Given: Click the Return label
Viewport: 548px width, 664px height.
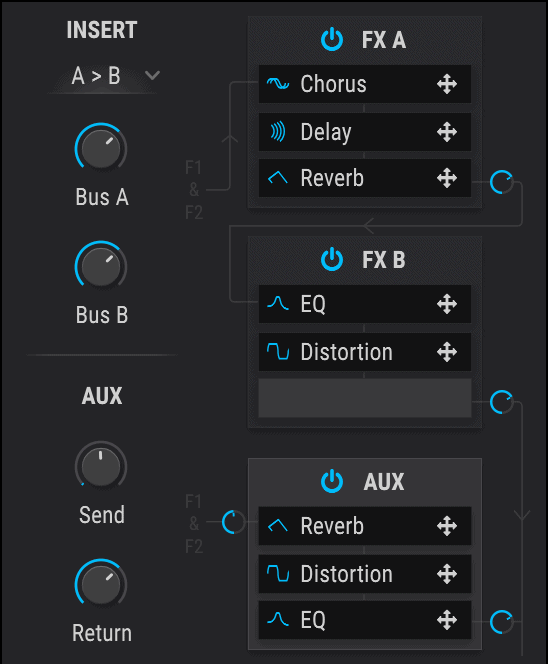Looking at the screenshot, I should (x=102, y=633).
